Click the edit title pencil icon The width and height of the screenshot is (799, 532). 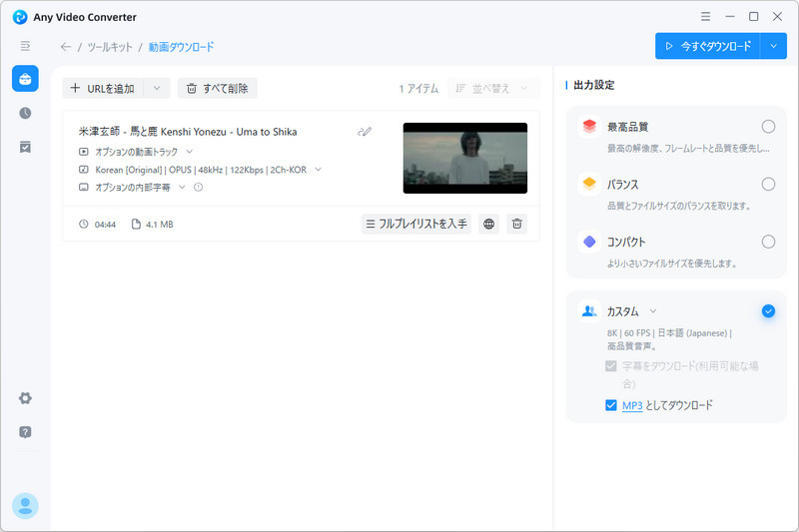365,132
